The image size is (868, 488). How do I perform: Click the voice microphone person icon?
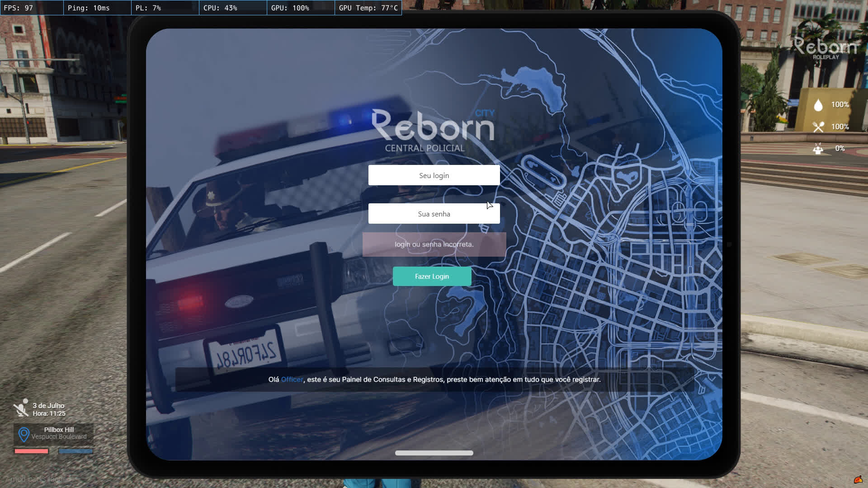[x=21, y=408]
